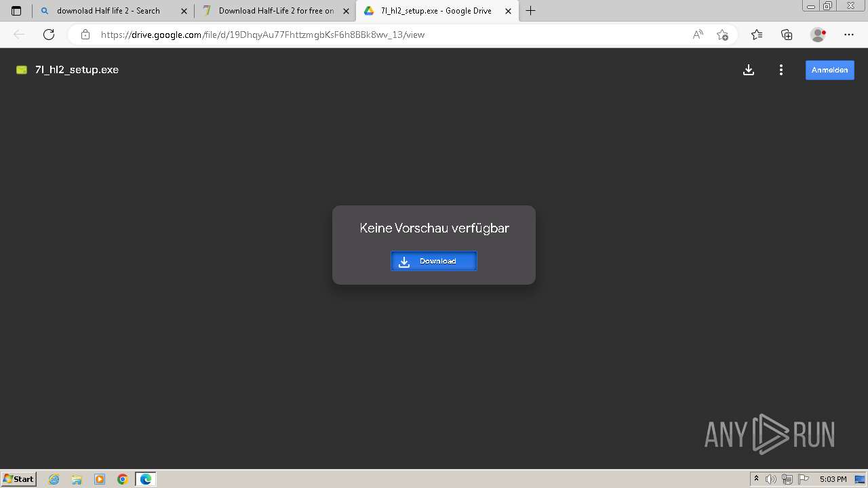868x488 pixels.
Task: Open the Read aloud icon
Action: pyautogui.click(x=698, y=35)
